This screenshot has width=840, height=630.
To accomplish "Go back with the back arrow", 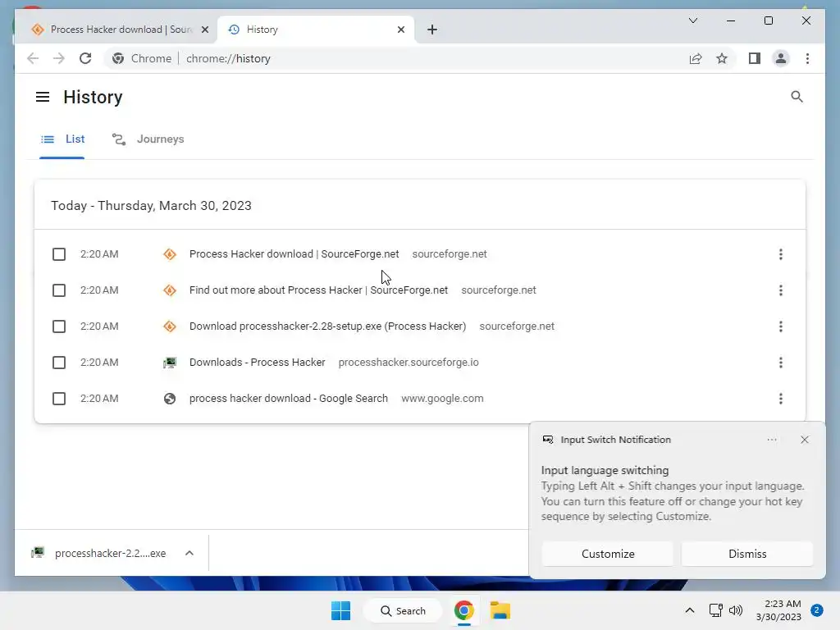I will tap(33, 58).
